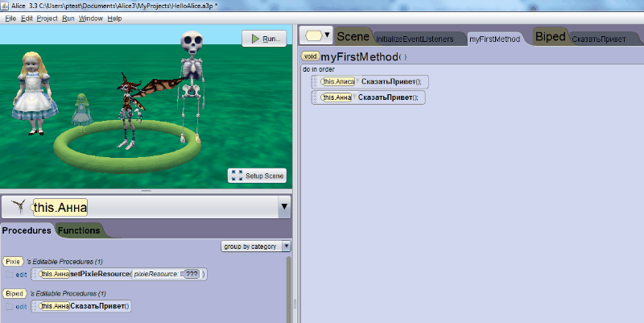Open this.Анна instance dropdown in code
This screenshot has width=644, height=323.
click(x=354, y=97)
